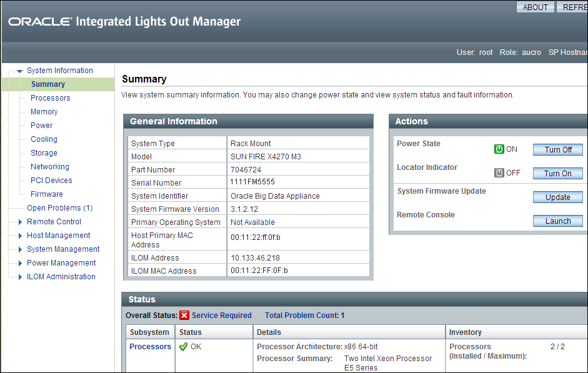Click the green Power State ON icon
This screenshot has width=588, height=373.
pos(499,149)
